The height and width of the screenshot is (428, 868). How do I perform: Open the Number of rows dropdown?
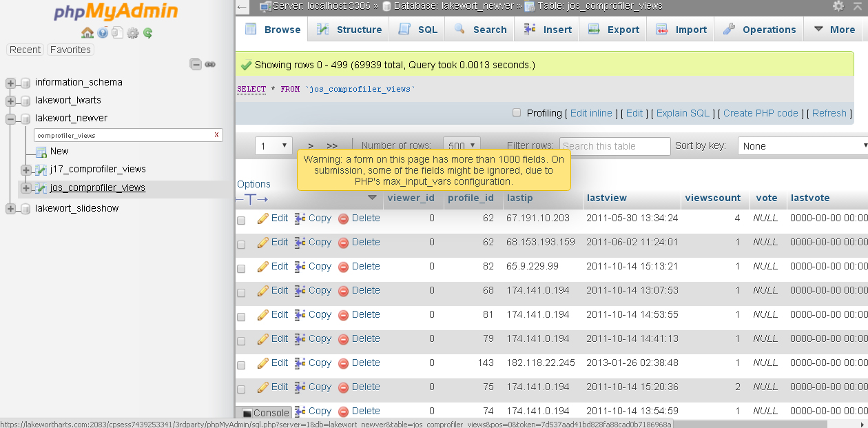point(462,146)
